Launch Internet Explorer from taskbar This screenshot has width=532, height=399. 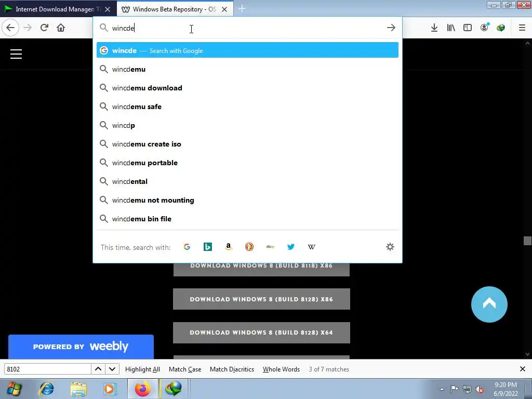point(46,389)
